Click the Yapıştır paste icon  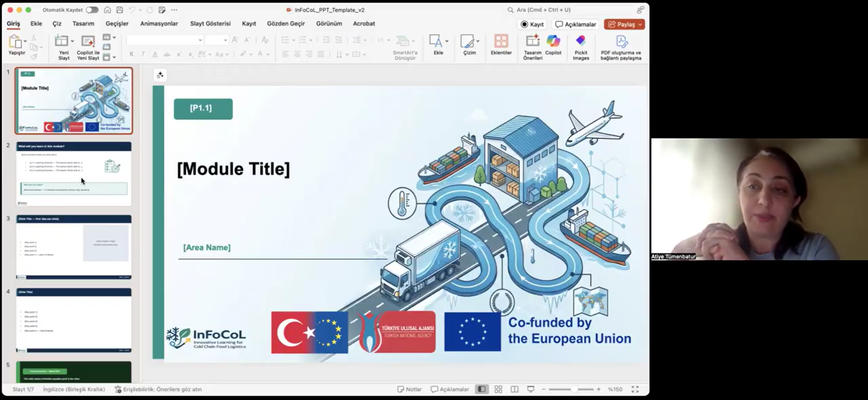pos(15,42)
